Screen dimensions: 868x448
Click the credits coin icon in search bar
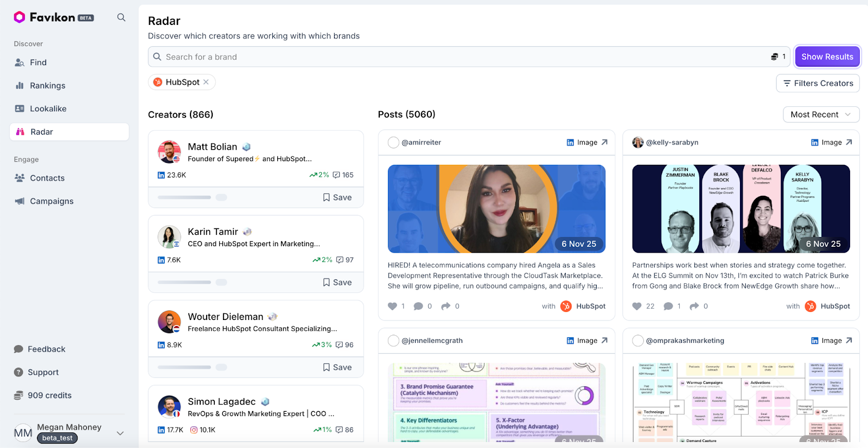coord(775,57)
